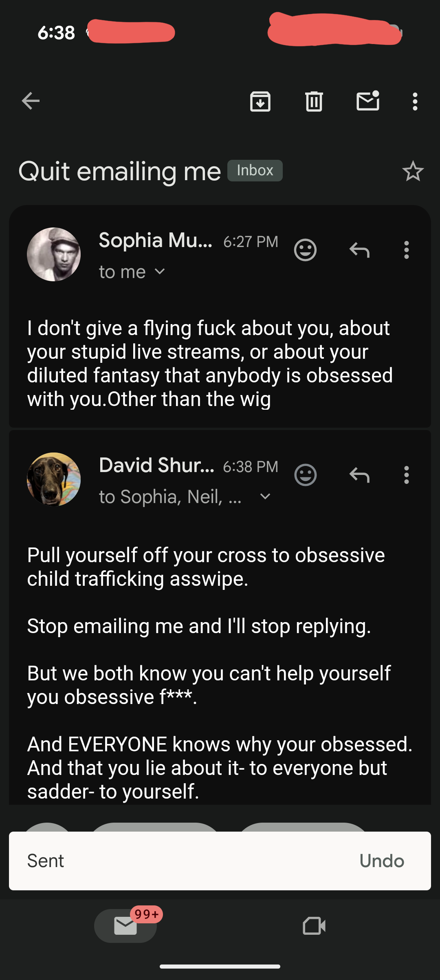The width and height of the screenshot is (440, 980).
Task: Delete the conversation with trash icon
Action: pos(314,102)
